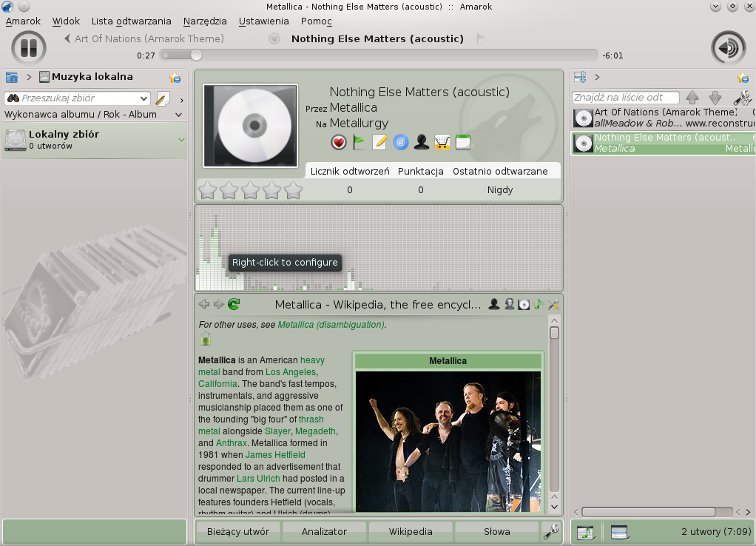Viewport: 756px width, 546px height.
Task: Open the 'Wykonawca albumu / Rok - Album' dropdown
Action: (178, 115)
